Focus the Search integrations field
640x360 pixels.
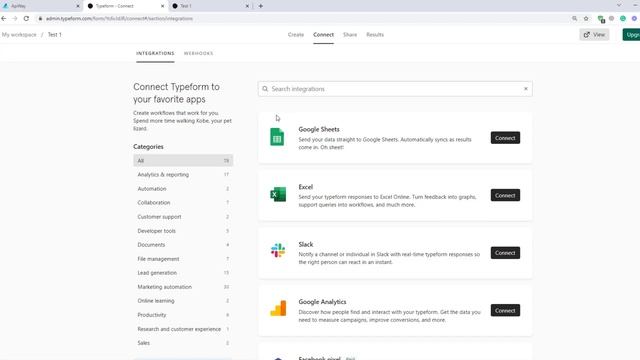coord(395,89)
